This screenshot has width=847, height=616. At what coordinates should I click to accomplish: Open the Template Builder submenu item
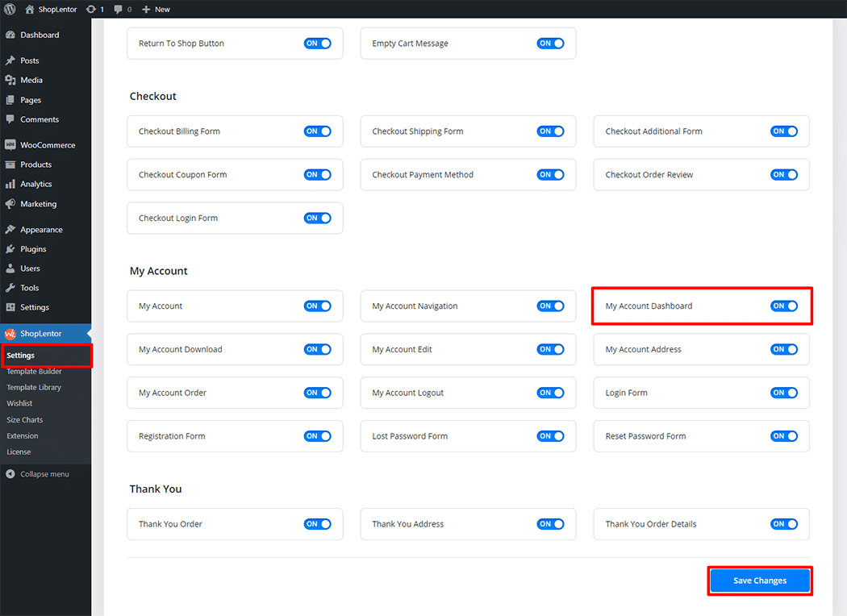pos(34,372)
